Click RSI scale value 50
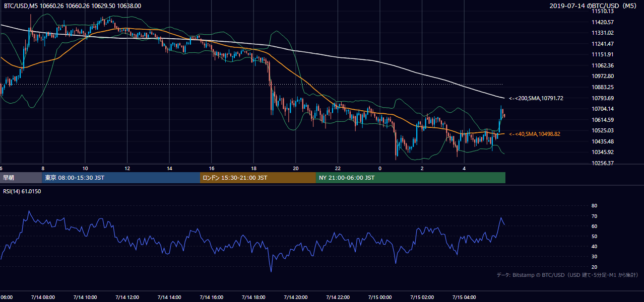 click(594, 236)
